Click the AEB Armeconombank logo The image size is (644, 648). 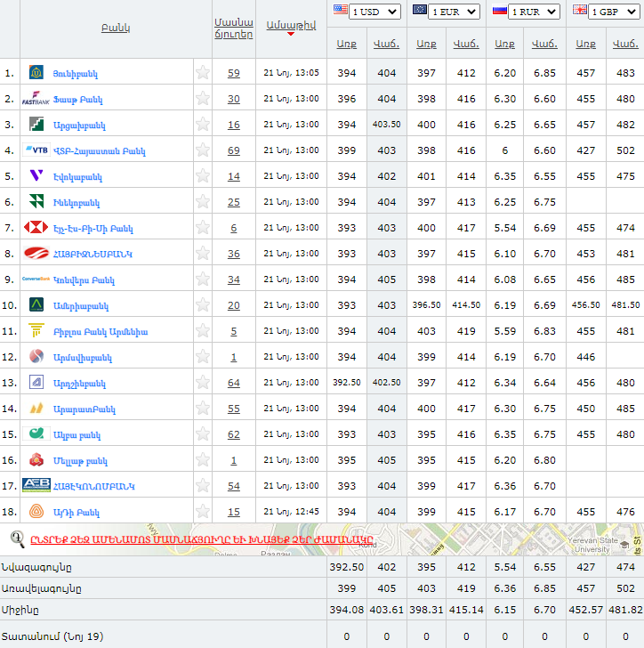click(x=36, y=486)
